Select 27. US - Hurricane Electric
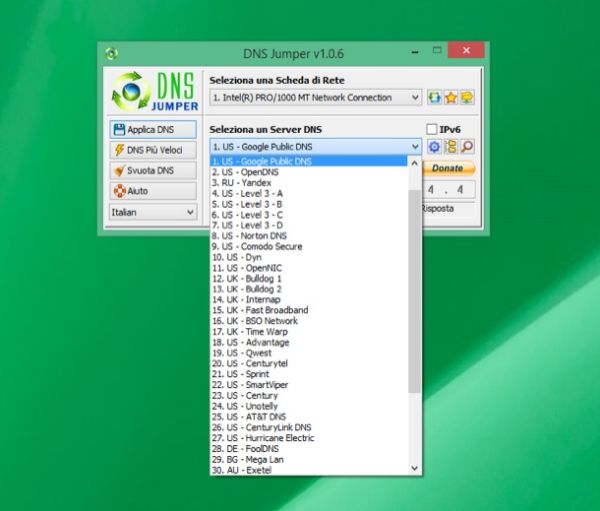Viewport: 600px width, 511px height. 309,438
